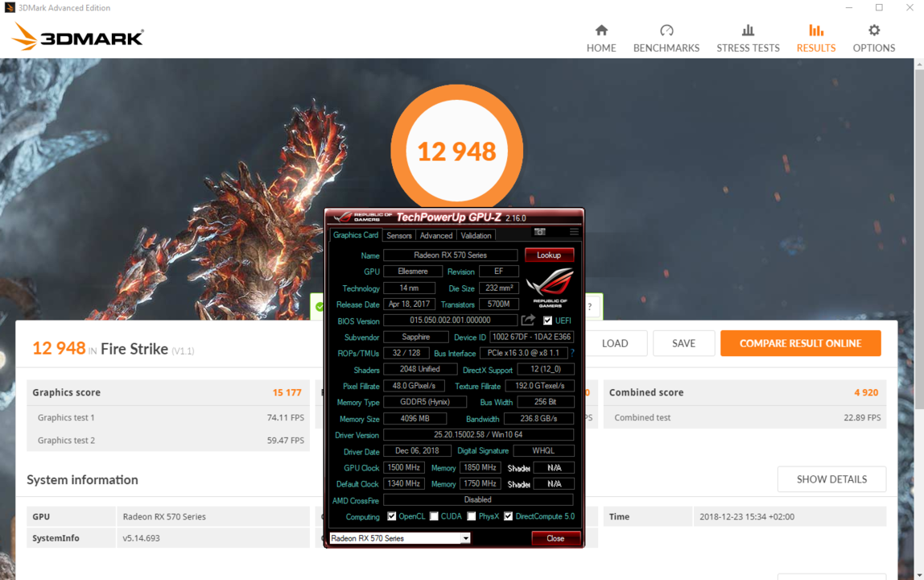Click the AMD CrossFire Disabled field

478,499
